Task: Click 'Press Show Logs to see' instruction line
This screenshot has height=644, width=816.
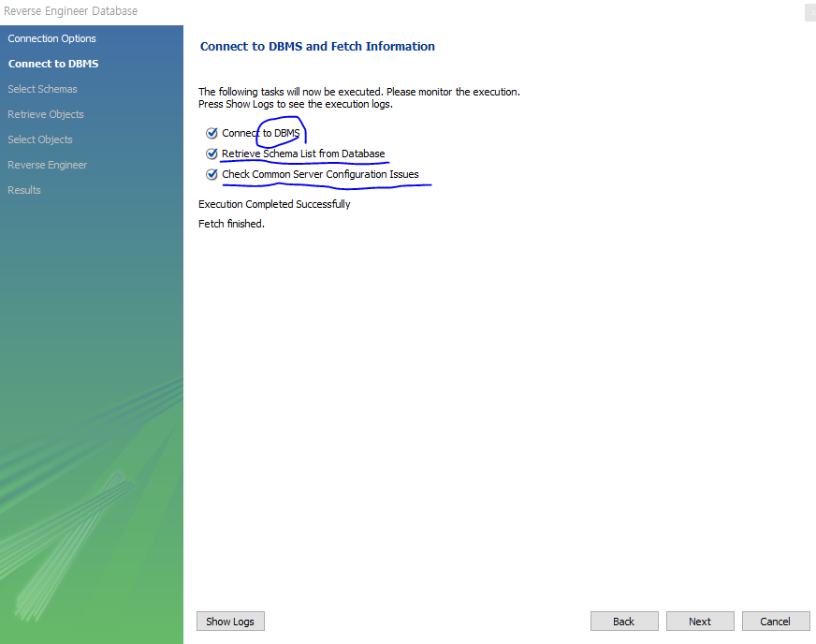Action: (x=296, y=104)
